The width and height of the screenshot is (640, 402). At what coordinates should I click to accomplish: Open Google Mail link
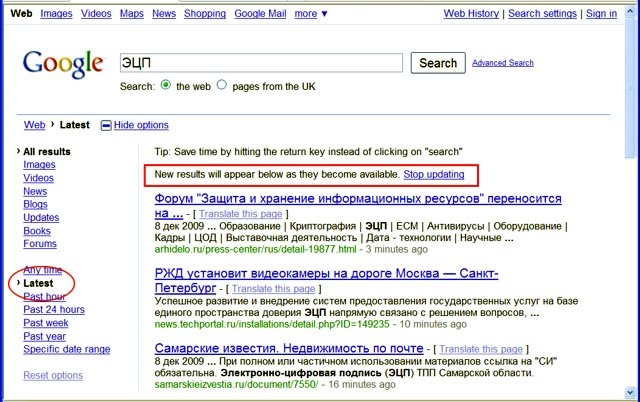[x=260, y=14]
